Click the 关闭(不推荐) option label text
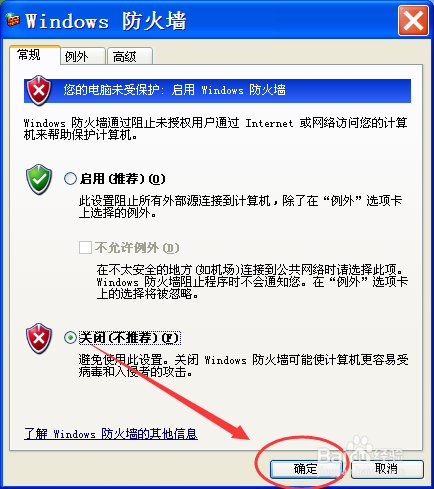This screenshot has height=489, width=434. [130, 338]
